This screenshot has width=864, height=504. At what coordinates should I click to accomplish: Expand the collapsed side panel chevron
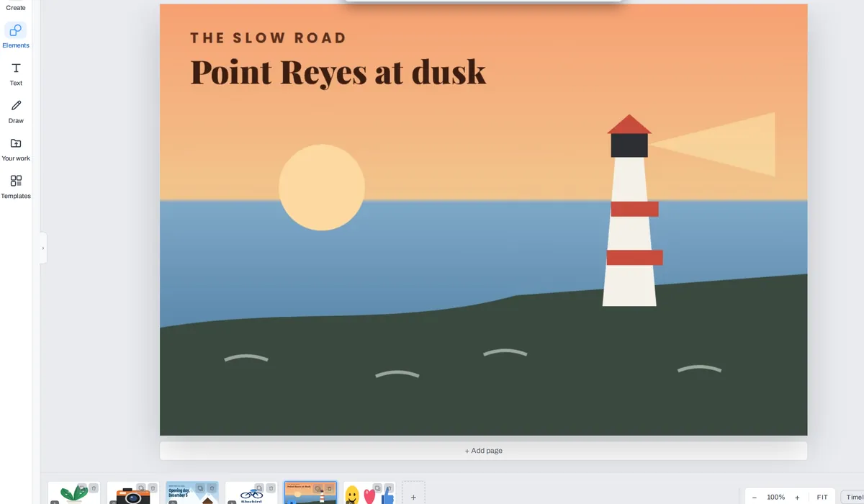(x=43, y=248)
